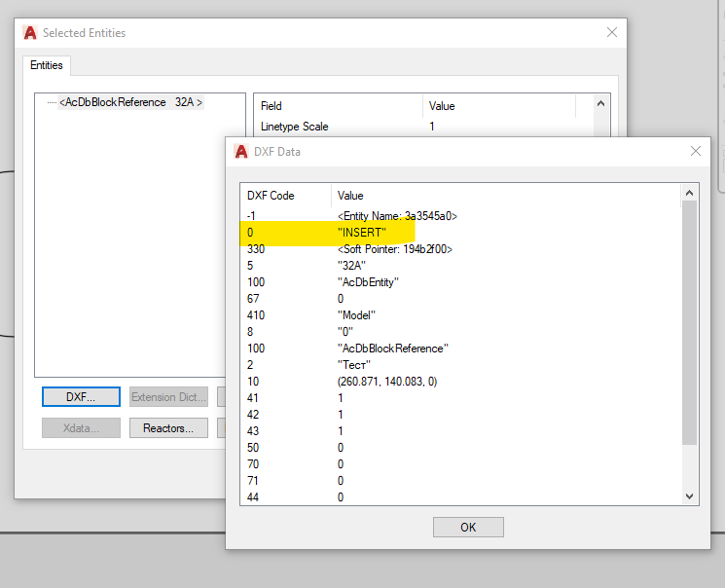Select the "32A" handle value row

pyautogui.click(x=460, y=266)
